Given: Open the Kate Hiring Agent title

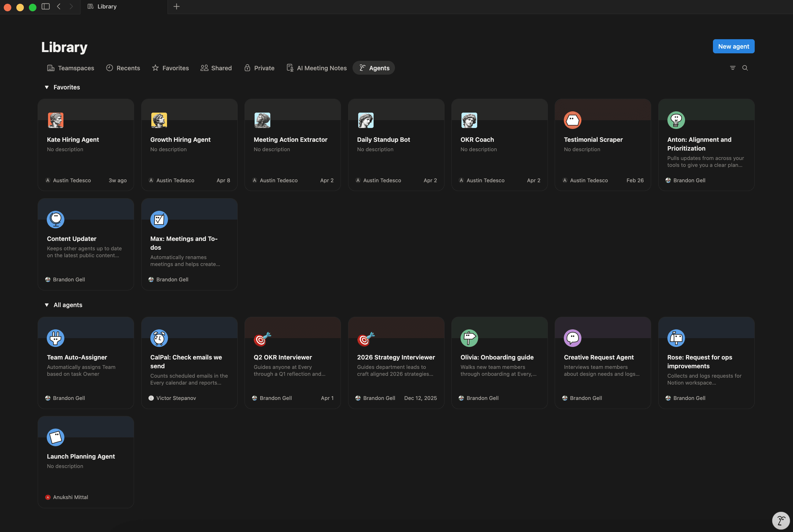Looking at the screenshot, I should tap(73, 140).
